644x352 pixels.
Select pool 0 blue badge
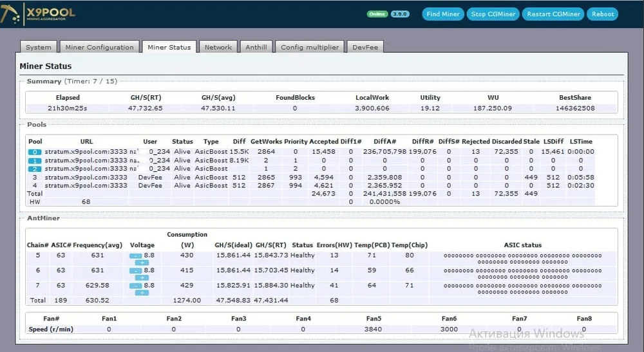click(x=35, y=152)
